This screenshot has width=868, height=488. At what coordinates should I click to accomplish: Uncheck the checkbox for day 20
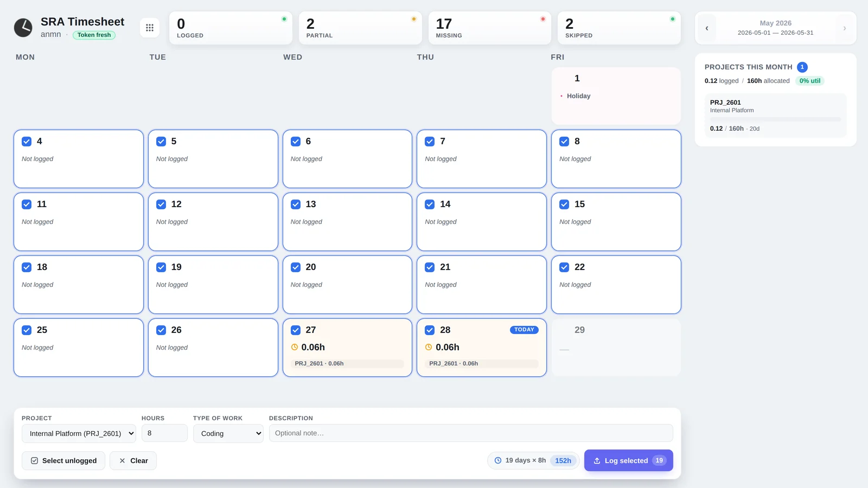point(296,267)
